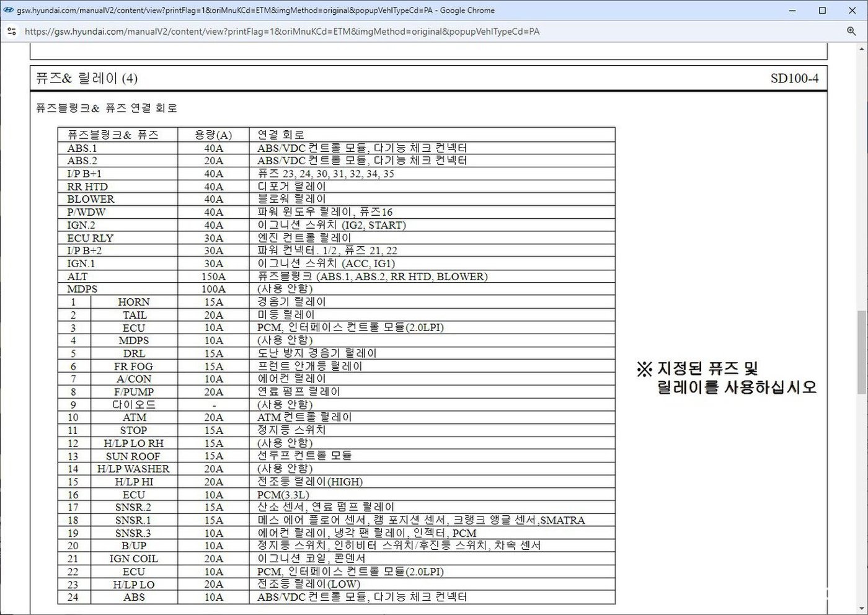
Task: Click the F/PUMP fuse name cell
Action: click(133, 392)
